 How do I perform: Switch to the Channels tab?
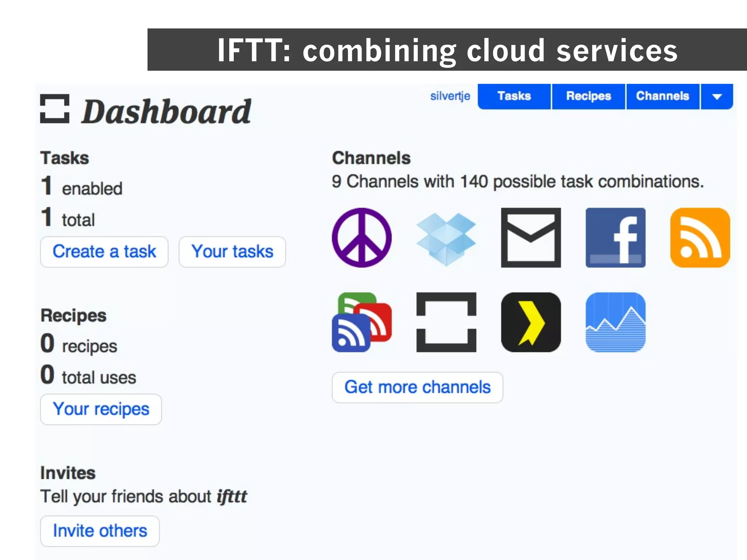point(662,96)
